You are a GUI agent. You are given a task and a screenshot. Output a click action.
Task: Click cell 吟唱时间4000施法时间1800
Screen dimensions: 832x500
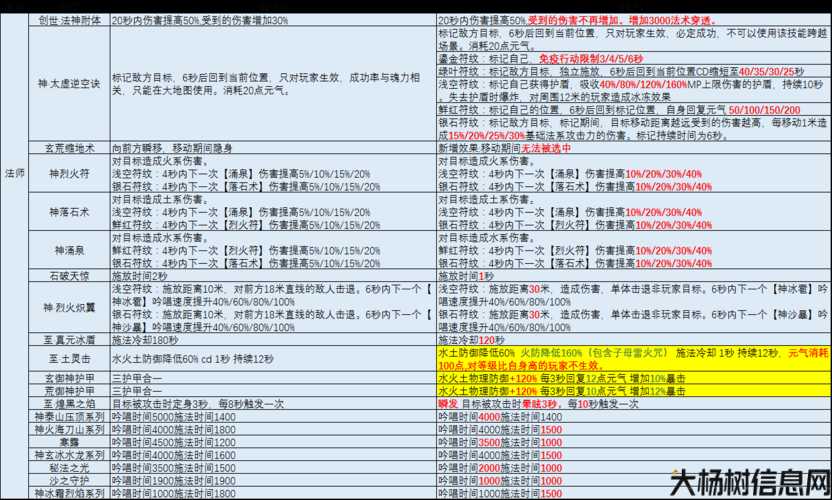273,429
